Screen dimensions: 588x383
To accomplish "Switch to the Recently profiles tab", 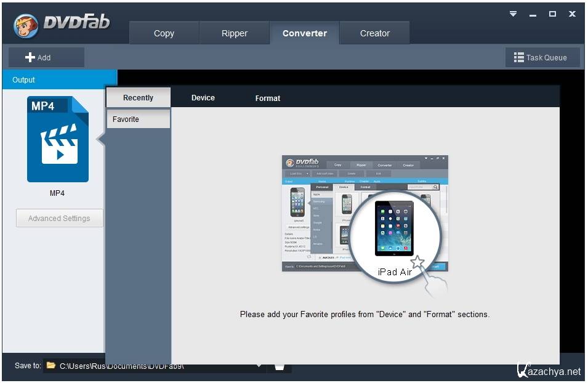I will pos(138,97).
